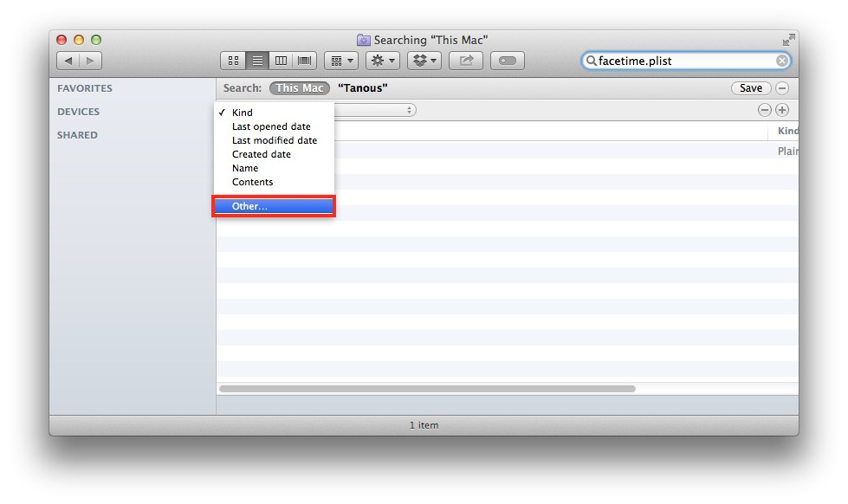The height and width of the screenshot is (504, 848).
Task: Open the Dropbox toolbar menu
Action: point(424,61)
